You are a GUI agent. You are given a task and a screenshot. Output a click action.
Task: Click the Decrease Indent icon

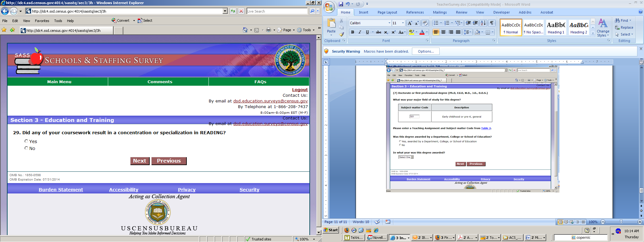point(468,23)
